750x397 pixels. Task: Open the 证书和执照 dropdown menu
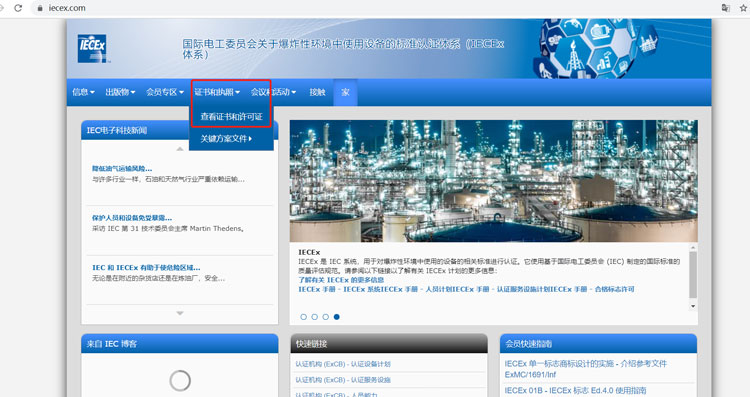(217, 92)
